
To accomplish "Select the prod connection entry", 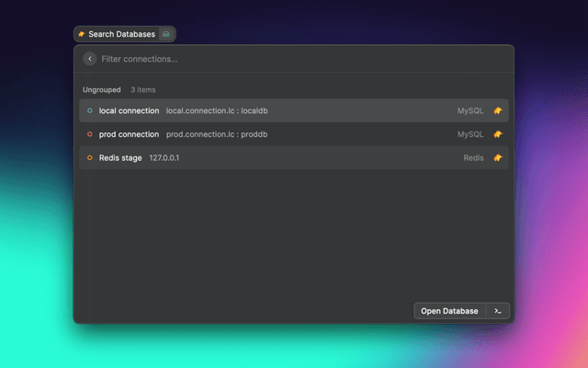I will pos(129,134).
